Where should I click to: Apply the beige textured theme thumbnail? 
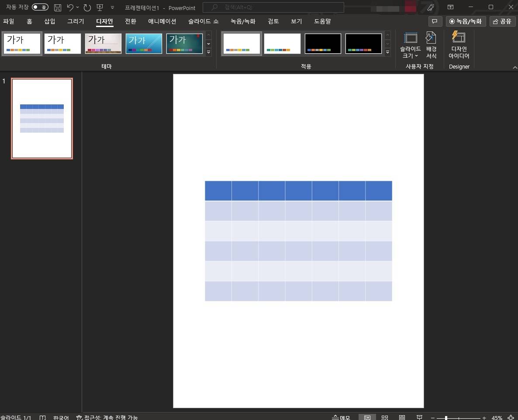tap(104, 44)
